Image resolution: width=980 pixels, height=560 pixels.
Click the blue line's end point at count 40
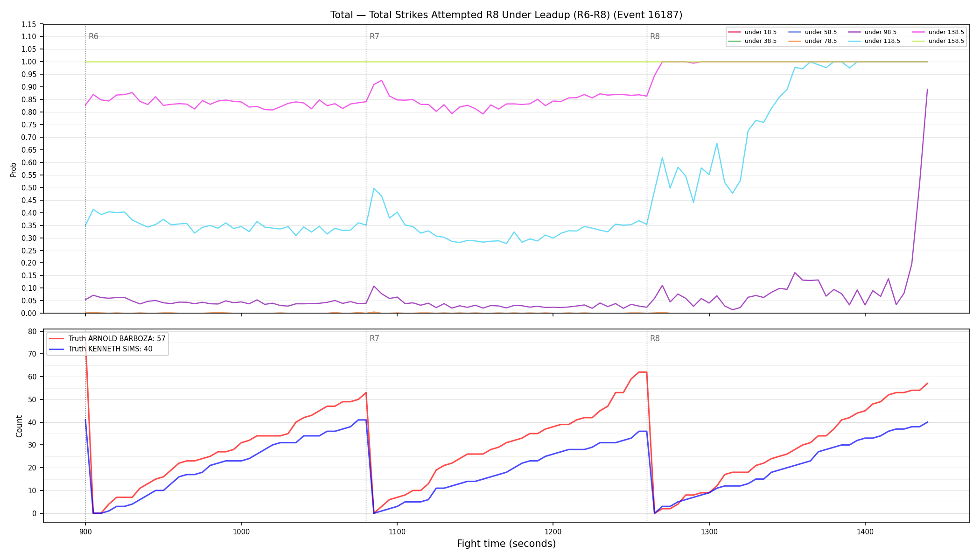927,422
